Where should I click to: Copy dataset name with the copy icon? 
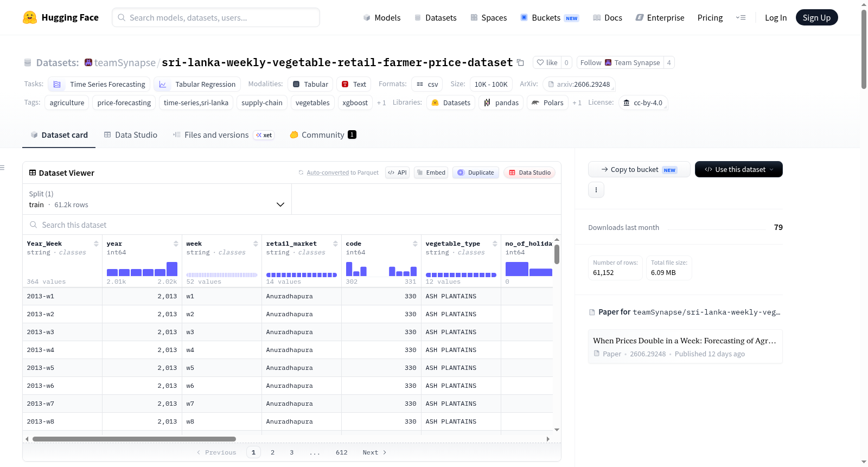[x=520, y=62]
